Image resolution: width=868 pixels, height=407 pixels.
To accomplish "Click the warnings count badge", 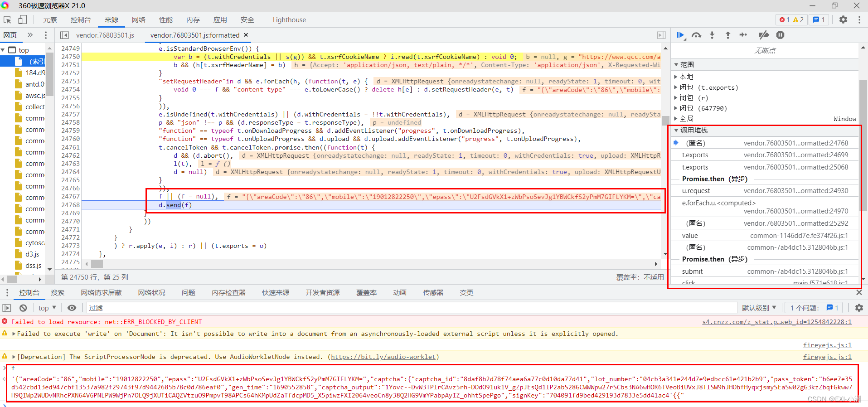I will point(799,20).
